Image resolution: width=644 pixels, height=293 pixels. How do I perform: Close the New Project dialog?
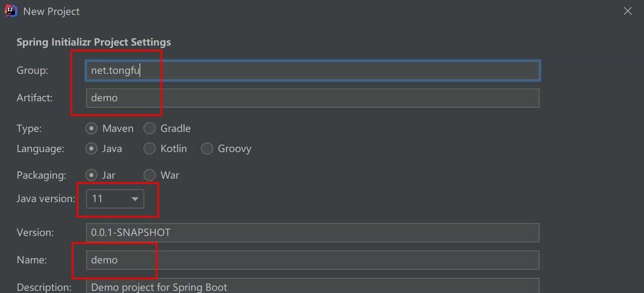coord(627,11)
